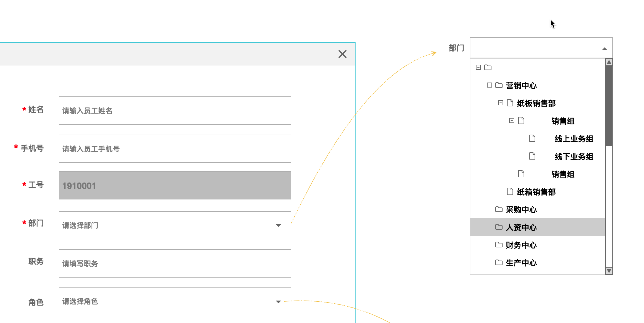Collapse the 营销中心 tree branch
The width and height of the screenshot is (644, 323).
point(489,85)
